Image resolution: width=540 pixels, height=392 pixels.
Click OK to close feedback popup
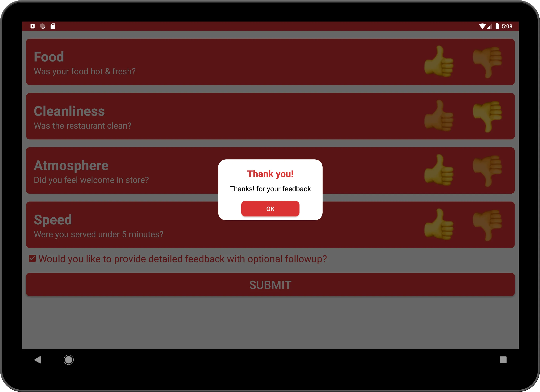tap(270, 209)
